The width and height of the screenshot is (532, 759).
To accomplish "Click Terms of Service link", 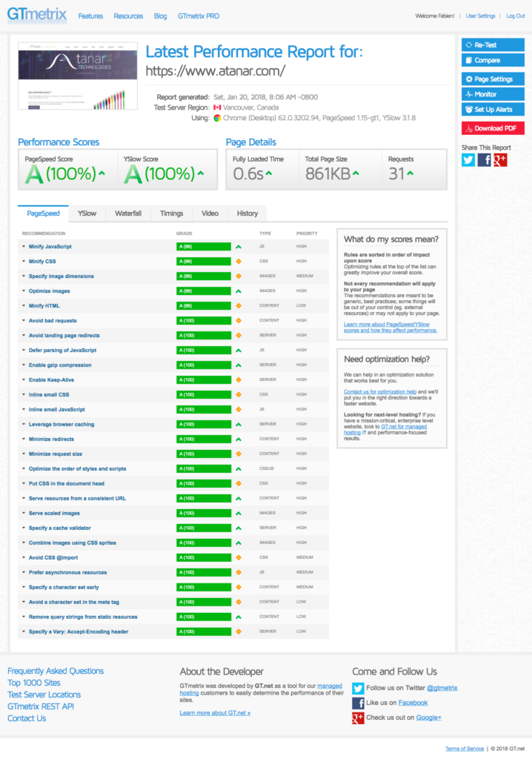I will pyautogui.click(x=465, y=749).
